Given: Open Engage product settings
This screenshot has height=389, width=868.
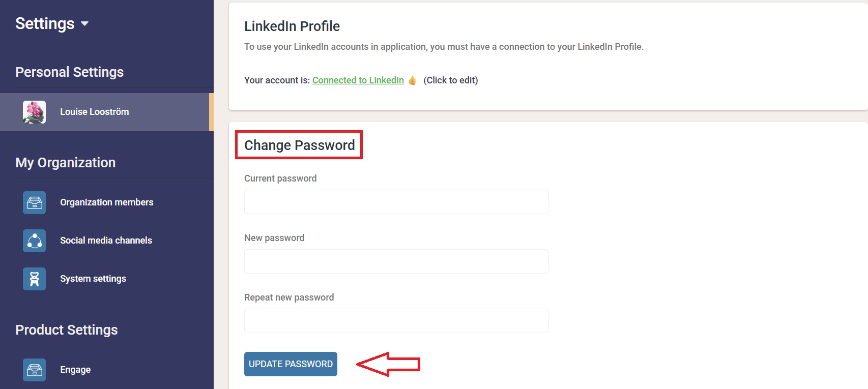Looking at the screenshot, I should [75, 370].
